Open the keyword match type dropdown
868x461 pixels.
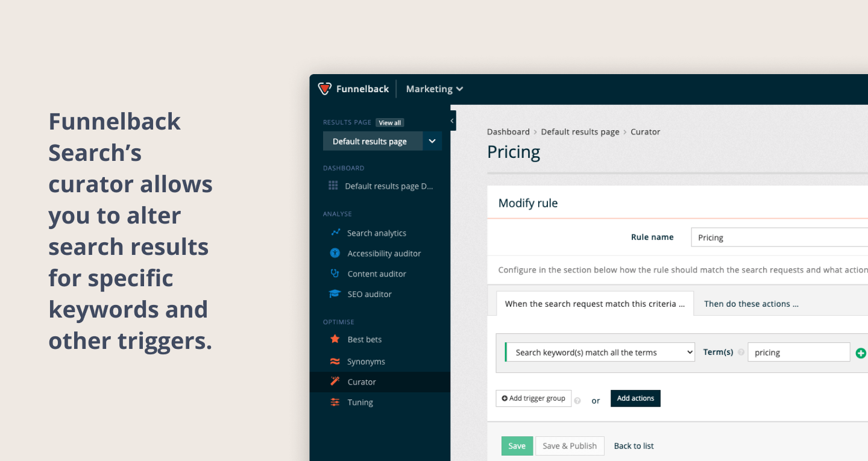(x=600, y=353)
